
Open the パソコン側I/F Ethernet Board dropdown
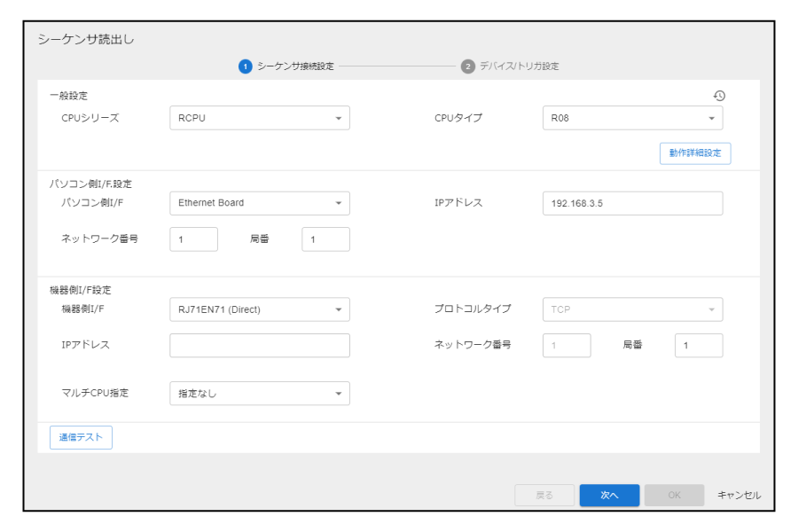259,203
